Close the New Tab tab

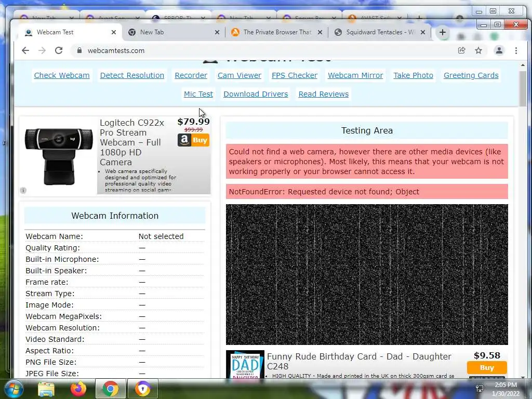coord(217,32)
